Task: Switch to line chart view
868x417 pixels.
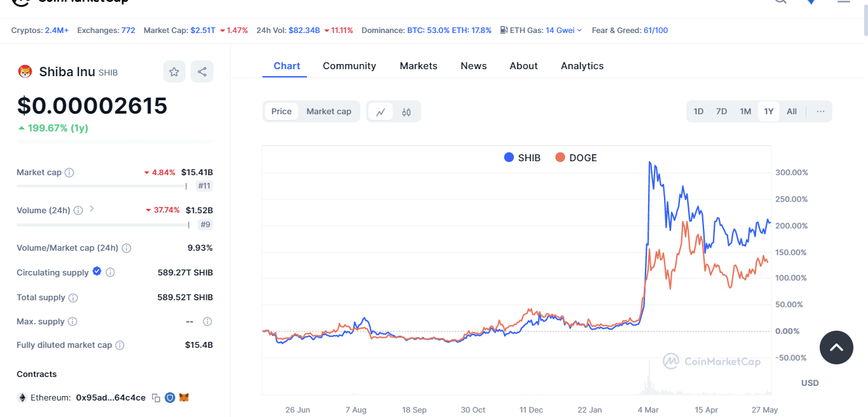Action: [x=381, y=112]
